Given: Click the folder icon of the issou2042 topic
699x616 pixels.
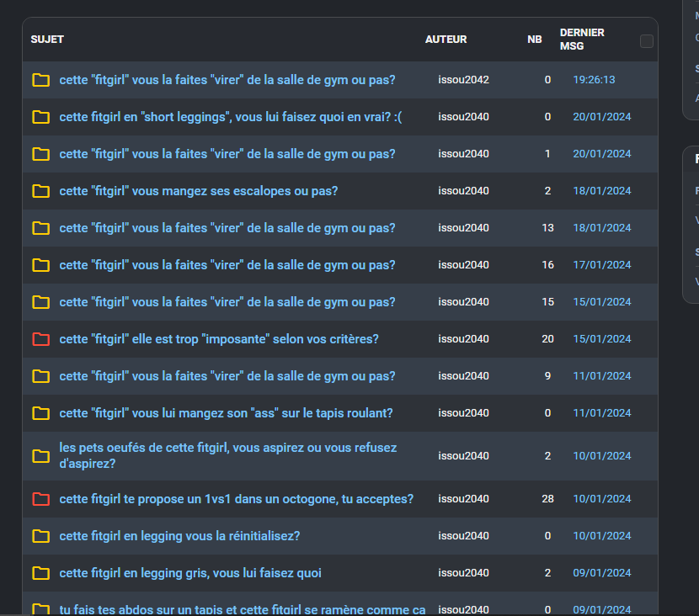Looking at the screenshot, I should coord(40,80).
